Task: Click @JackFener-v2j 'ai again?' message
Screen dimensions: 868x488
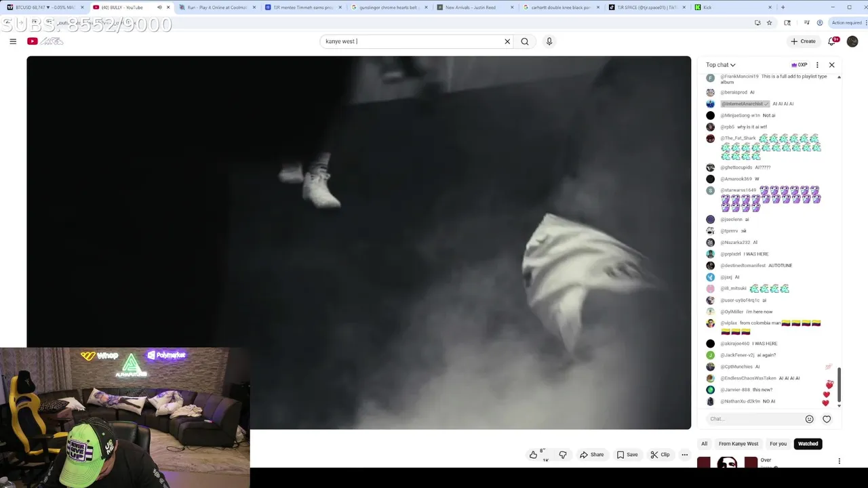Action: tap(766, 355)
